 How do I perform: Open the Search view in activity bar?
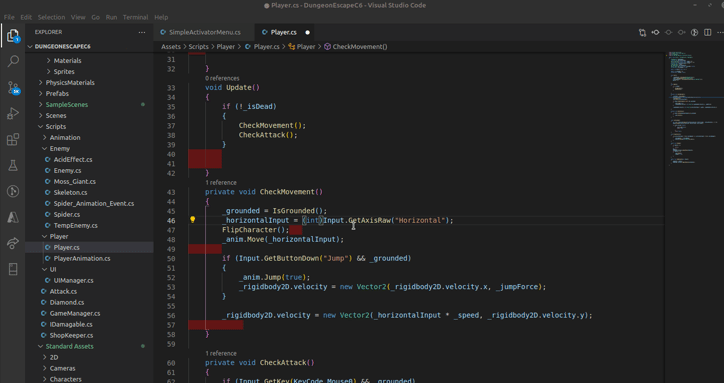(x=13, y=61)
